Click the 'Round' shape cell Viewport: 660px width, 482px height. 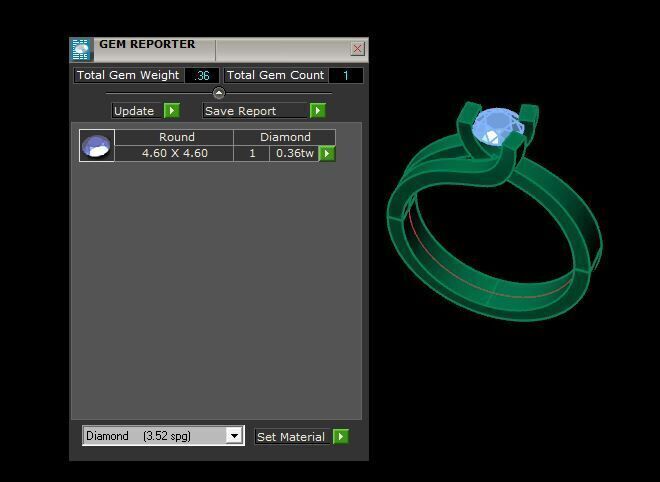coord(174,137)
